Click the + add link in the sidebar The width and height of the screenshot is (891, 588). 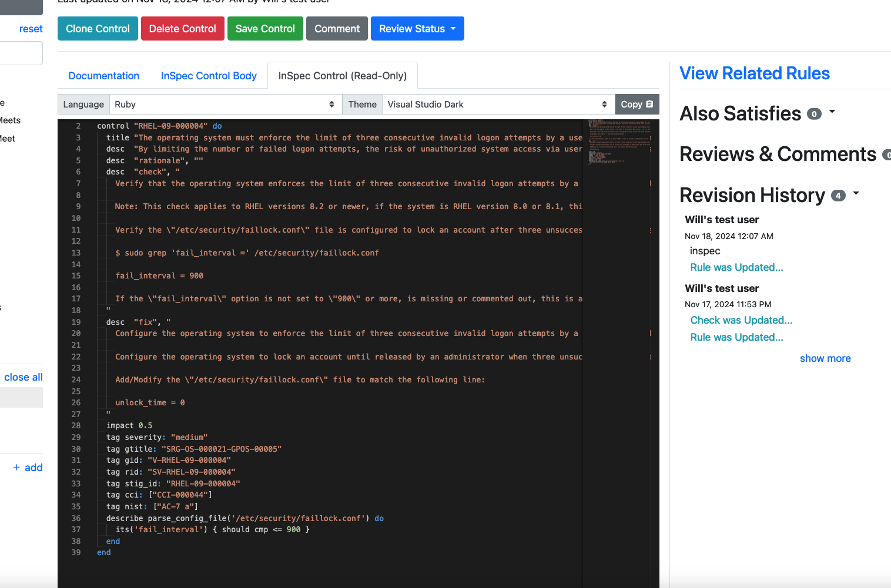click(27, 467)
